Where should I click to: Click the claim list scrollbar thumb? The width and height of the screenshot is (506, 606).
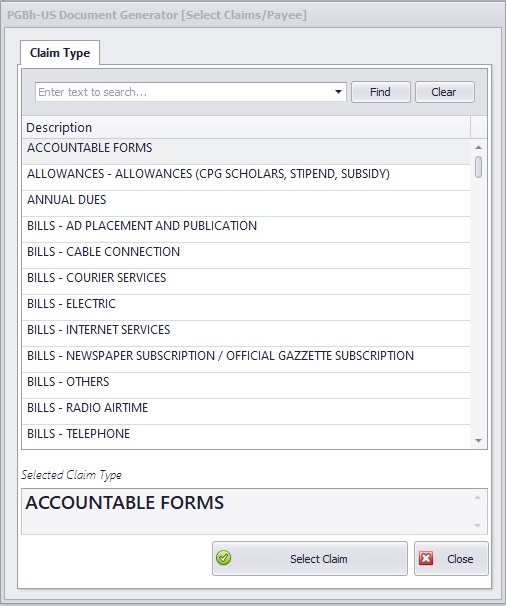(x=479, y=167)
